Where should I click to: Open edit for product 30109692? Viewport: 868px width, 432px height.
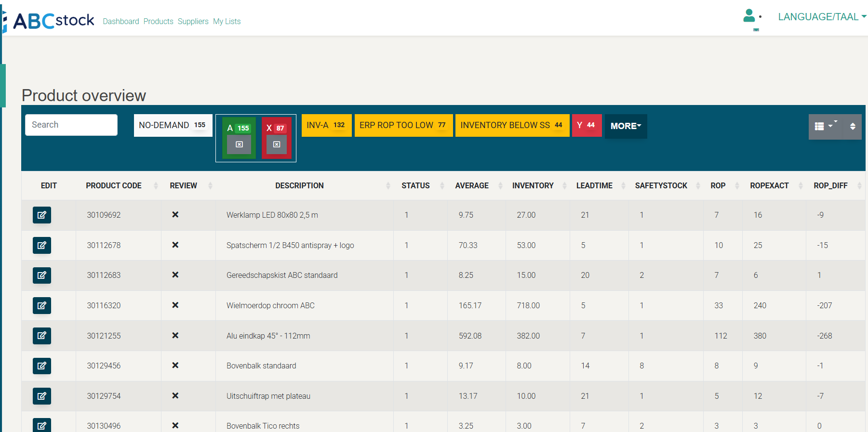(42, 215)
